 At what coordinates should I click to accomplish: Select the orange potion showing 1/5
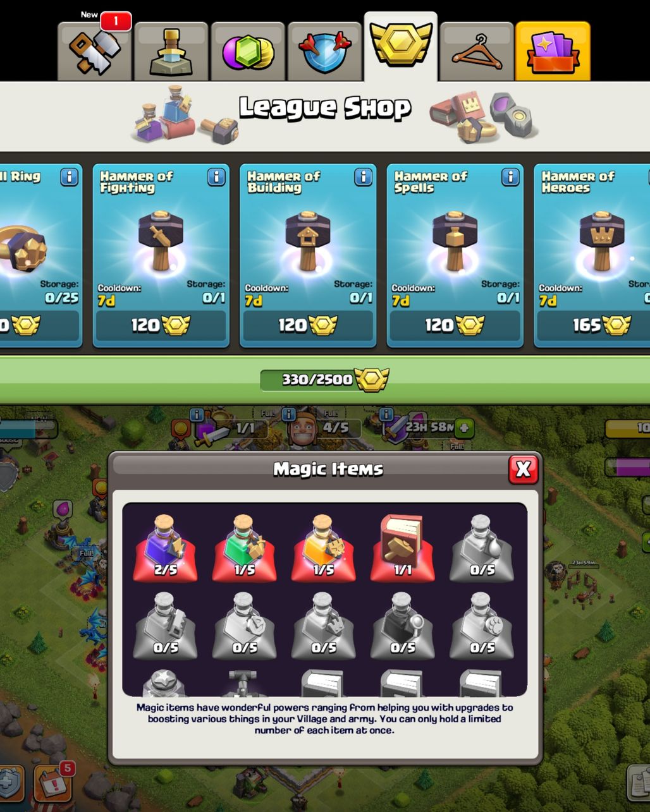[x=323, y=548]
